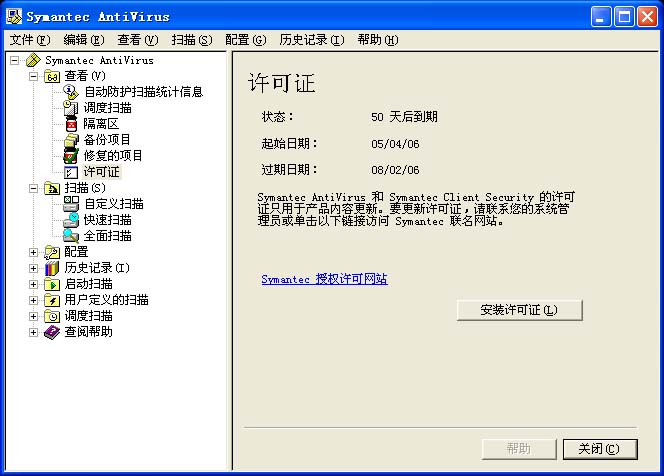The width and height of the screenshot is (664, 476).
Task: Click the expiry date 08/02/06
Action: (x=395, y=170)
